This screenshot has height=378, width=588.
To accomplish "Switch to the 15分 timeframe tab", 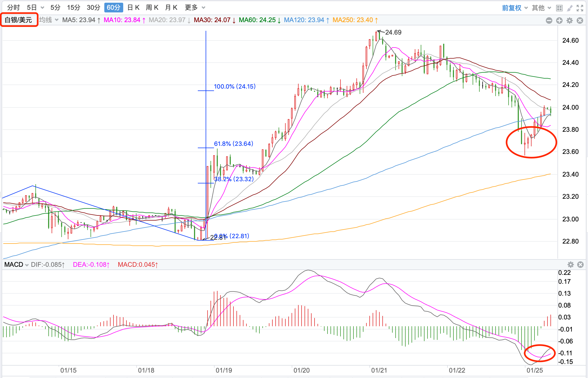I will point(73,8).
